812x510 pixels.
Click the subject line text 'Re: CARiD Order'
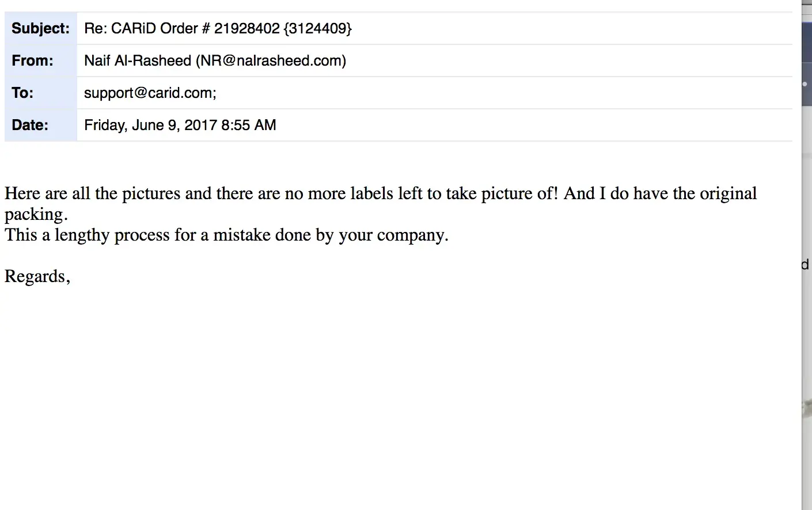[141, 28]
